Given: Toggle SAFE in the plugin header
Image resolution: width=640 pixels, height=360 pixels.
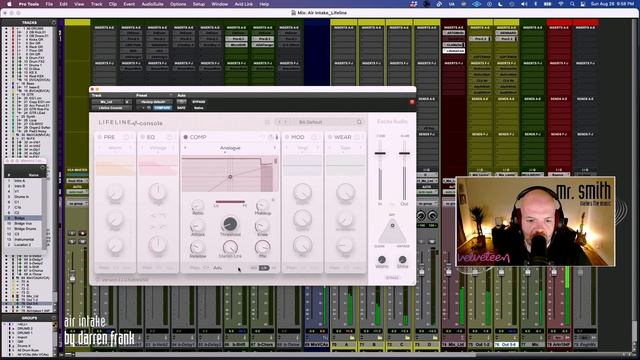Looking at the screenshot, I should pyautogui.click(x=181, y=108).
